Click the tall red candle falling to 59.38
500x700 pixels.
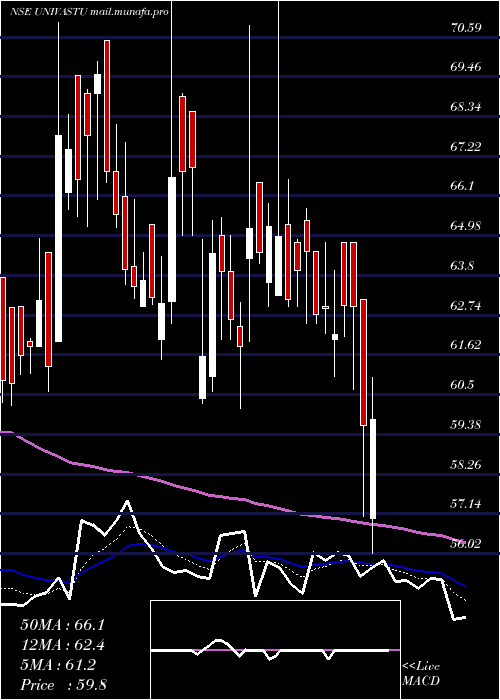364,362
